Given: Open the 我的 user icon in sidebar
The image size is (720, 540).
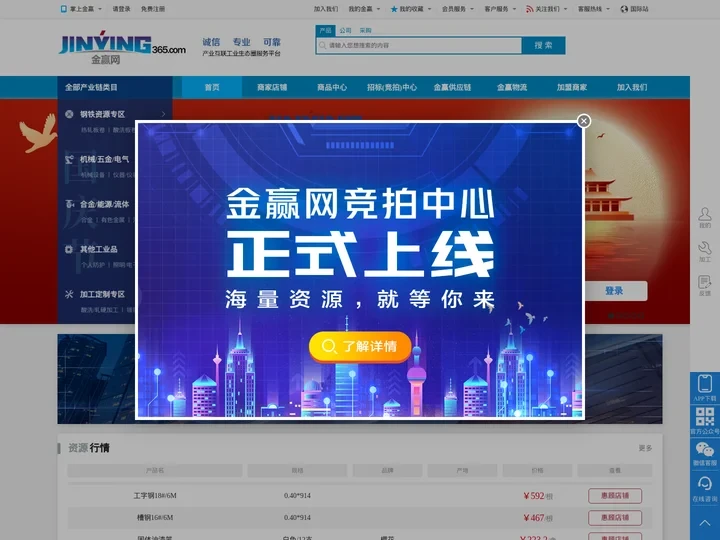Looking at the screenshot, I should [705, 214].
